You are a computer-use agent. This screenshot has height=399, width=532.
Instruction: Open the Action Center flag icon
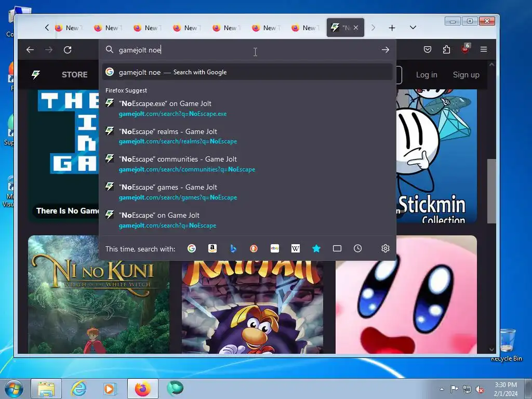tap(454, 389)
